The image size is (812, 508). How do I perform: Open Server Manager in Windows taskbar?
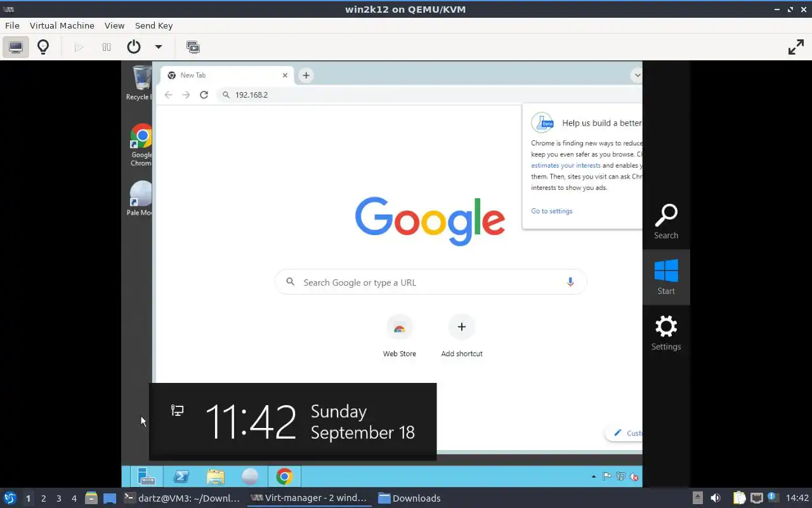point(147,476)
